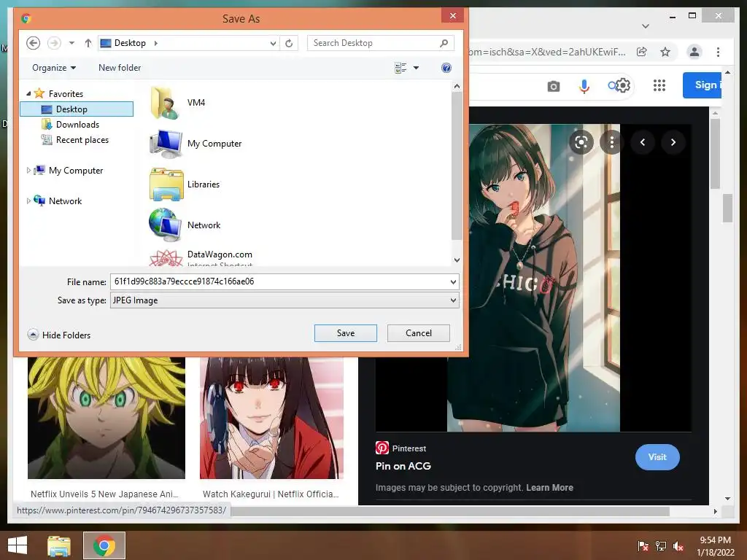747x560 pixels.
Task: Select My Computer item in file list
Action: point(196,144)
